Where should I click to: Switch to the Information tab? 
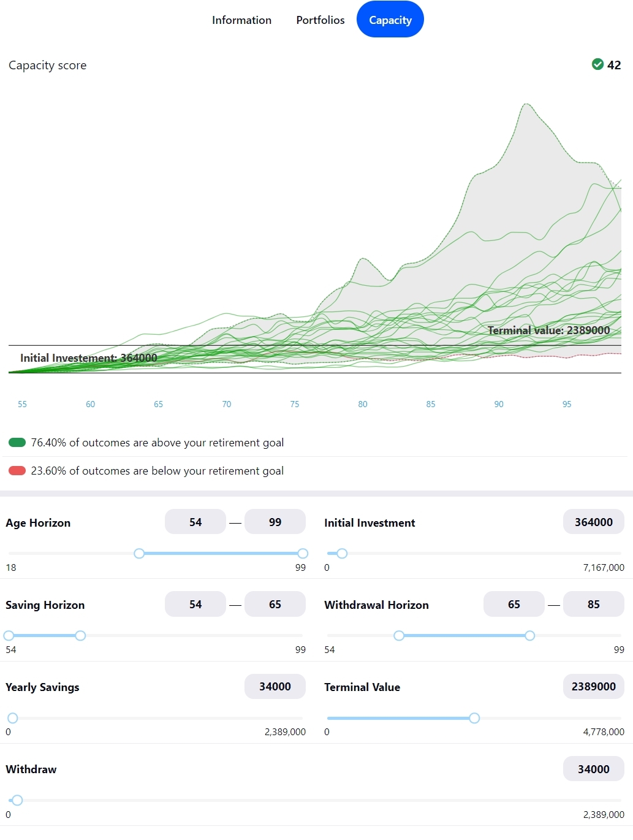pos(241,20)
